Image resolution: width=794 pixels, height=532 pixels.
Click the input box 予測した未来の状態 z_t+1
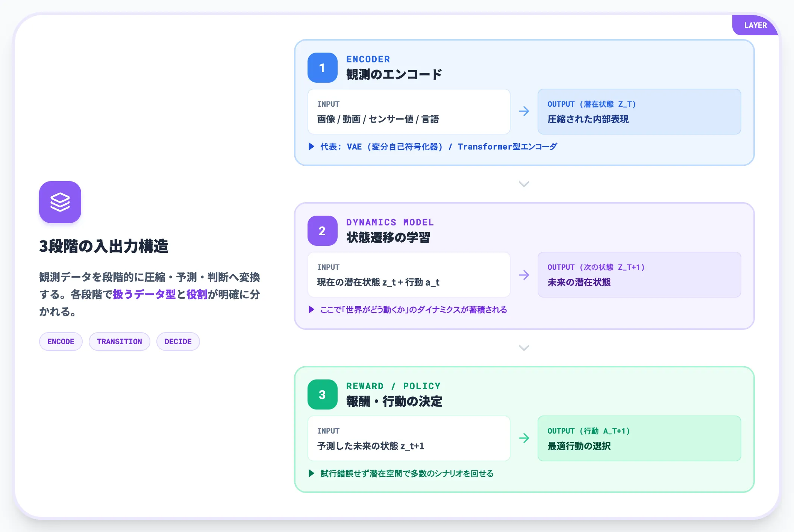tap(409, 438)
